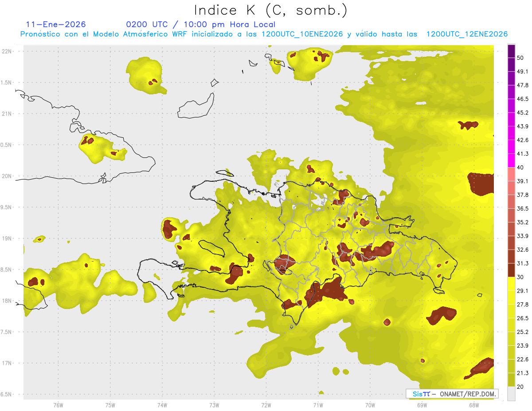
Task: Pick the darkest purple legend swatch beside 50
Action: click(511, 51)
